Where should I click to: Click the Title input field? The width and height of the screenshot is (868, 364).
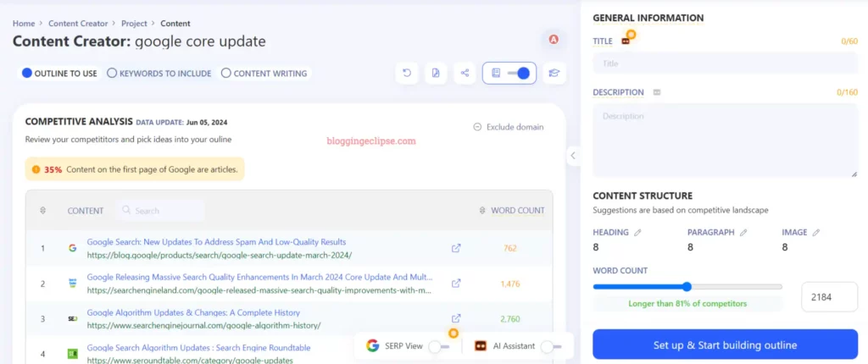coord(726,63)
